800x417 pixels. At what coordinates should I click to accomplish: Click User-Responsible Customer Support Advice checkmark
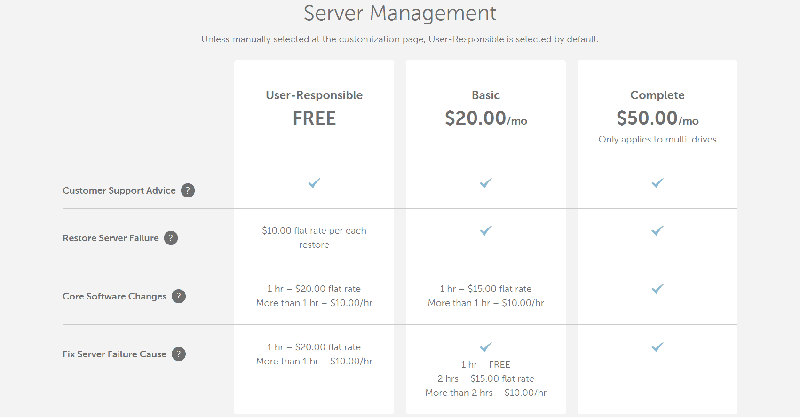pyautogui.click(x=314, y=183)
